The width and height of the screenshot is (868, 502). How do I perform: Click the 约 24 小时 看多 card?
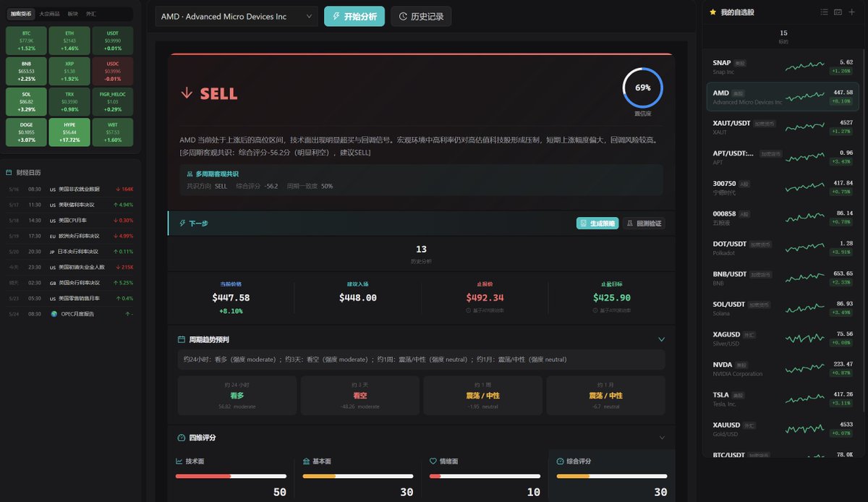click(x=237, y=395)
